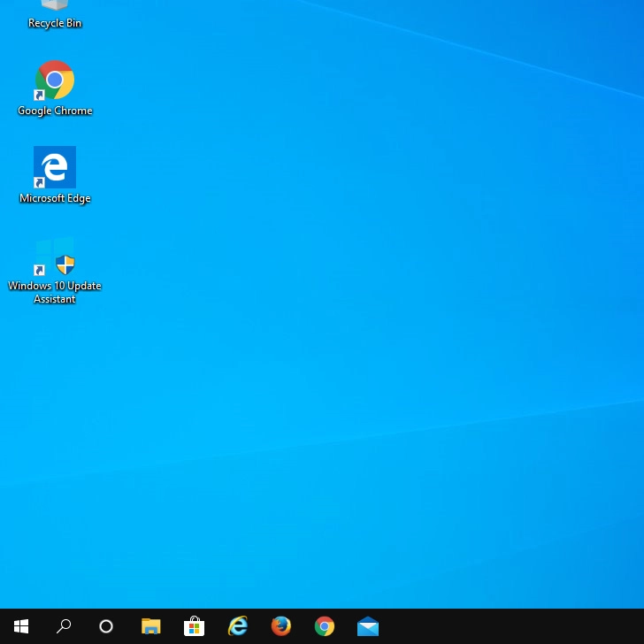Viewport: 644px width, 644px height.
Task: Open Microsoft Store from the taskbar
Action: click(194, 626)
